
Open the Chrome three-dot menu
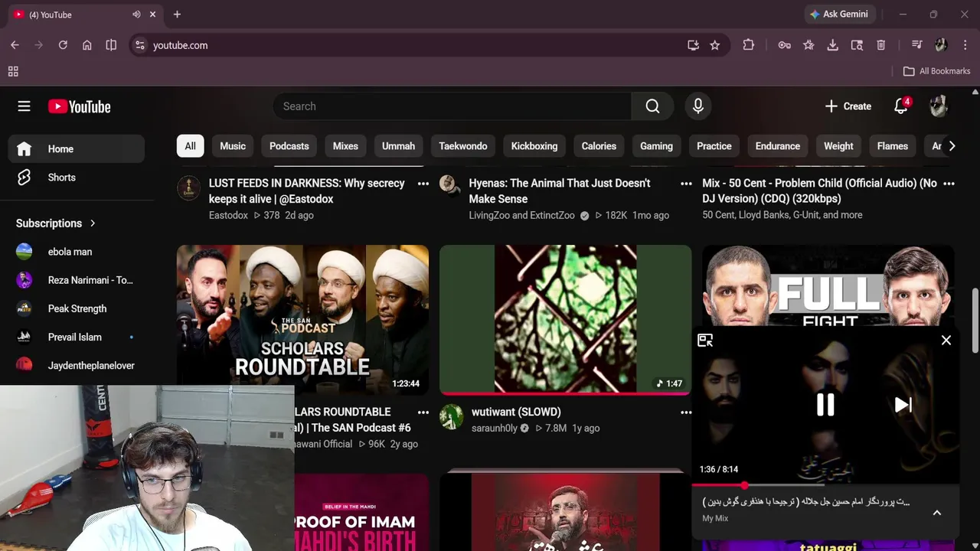[965, 45]
